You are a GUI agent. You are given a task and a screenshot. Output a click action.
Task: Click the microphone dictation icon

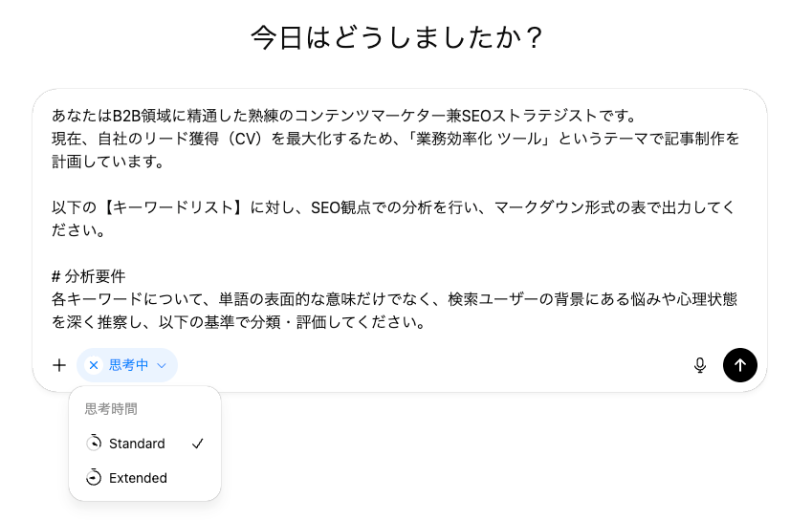pyautogui.click(x=700, y=365)
